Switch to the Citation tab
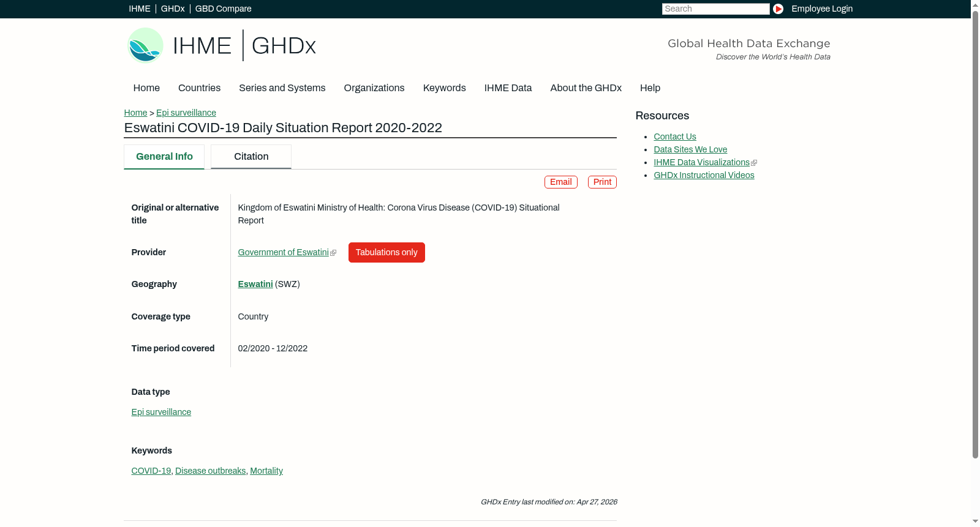980x527 pixels. point(251,157)
